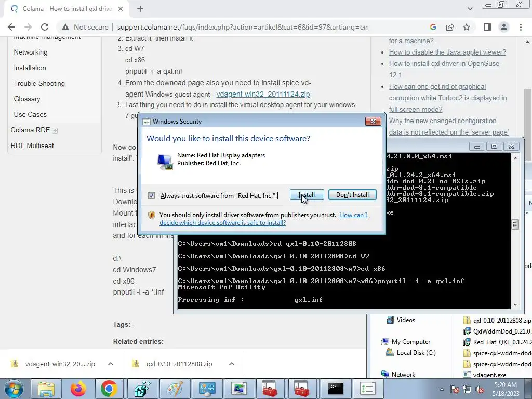Click the address bar URL field

pos(242,27)
